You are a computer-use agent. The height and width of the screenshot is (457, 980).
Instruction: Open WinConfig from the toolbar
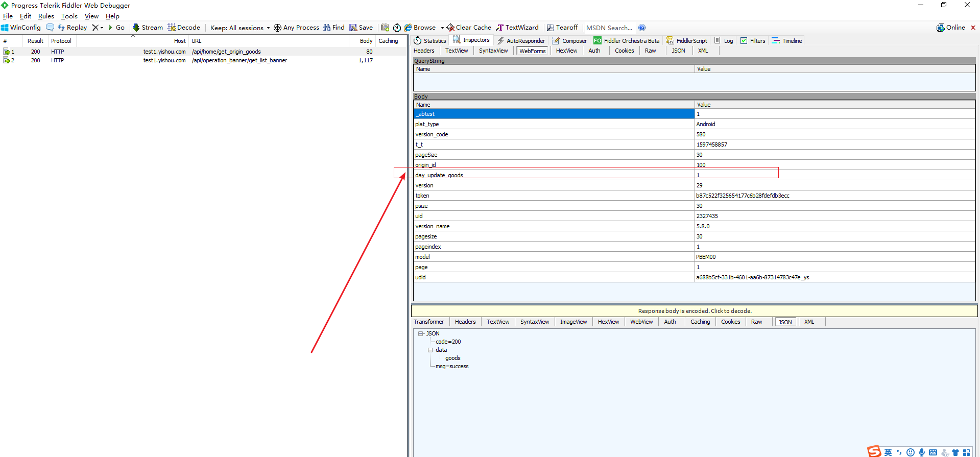tap(21, 28)
